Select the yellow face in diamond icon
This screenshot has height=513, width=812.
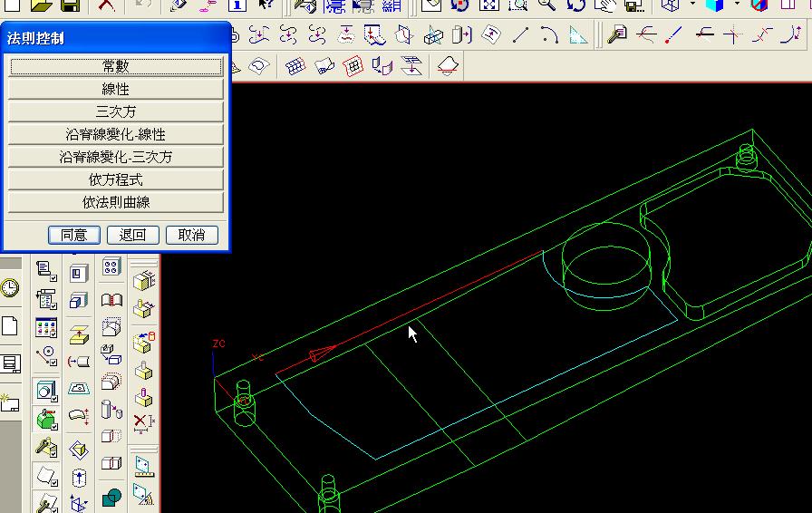pyautogui.click(x=79, y=450)
